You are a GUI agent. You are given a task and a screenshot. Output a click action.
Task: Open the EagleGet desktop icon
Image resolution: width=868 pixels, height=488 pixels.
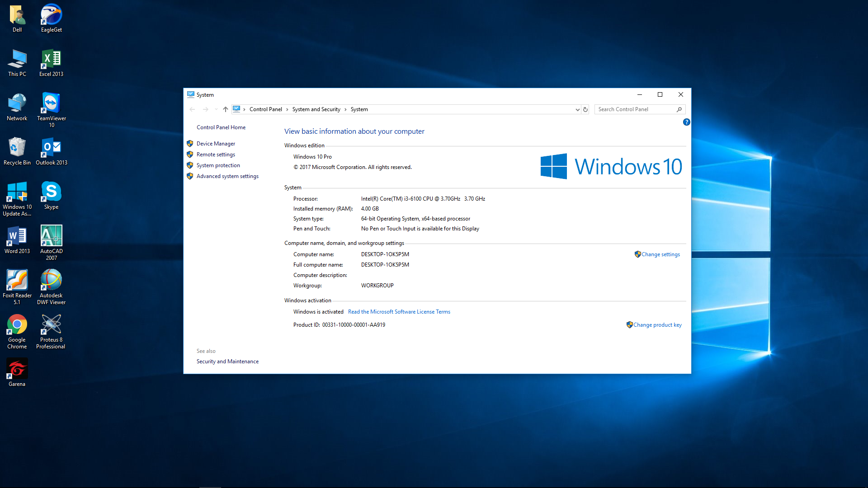(51, 18)
